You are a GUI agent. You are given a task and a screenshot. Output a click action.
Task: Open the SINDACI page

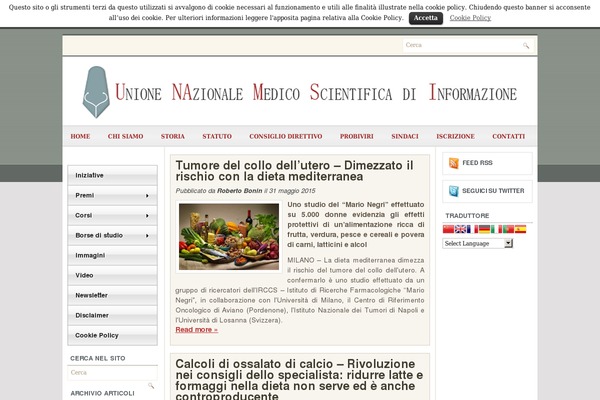pyautogui.click(x=405, y=136)
